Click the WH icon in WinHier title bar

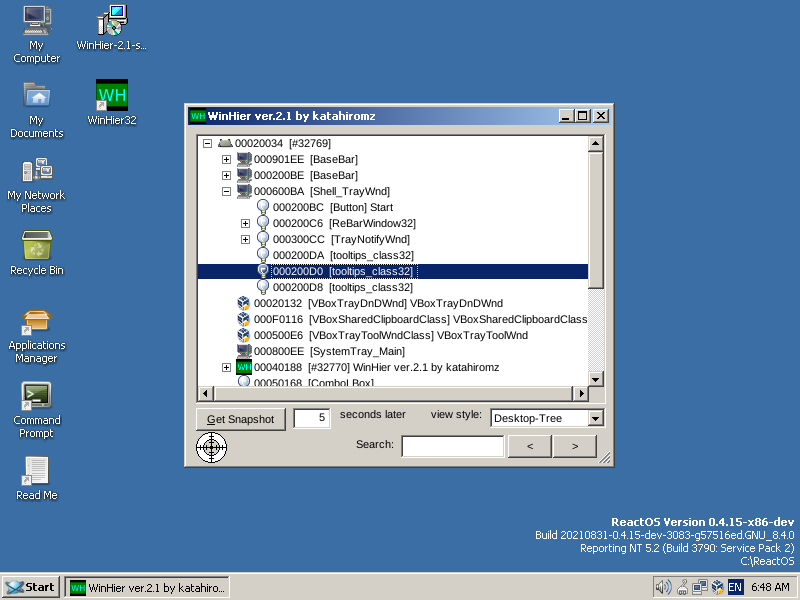coord(197,116)
